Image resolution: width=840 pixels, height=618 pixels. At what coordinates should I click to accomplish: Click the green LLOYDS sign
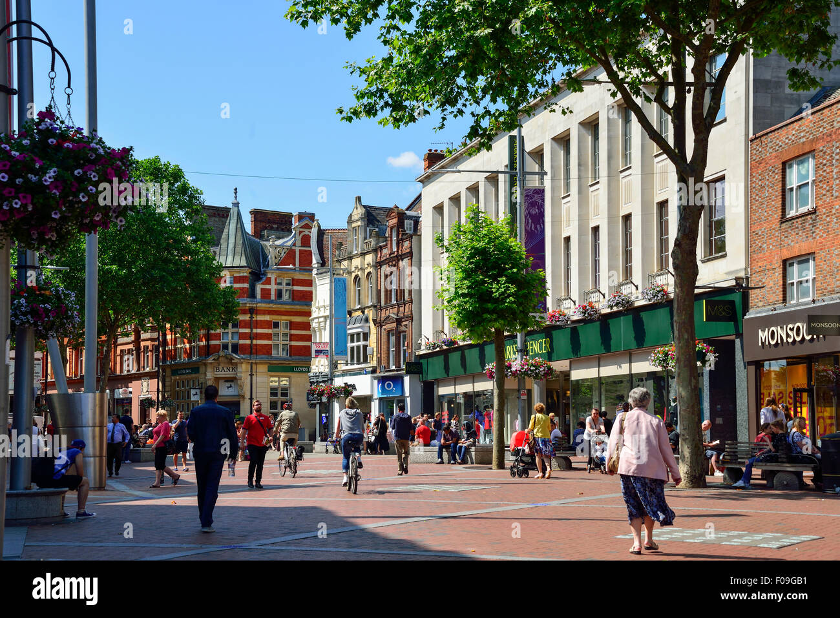(289, 369)
